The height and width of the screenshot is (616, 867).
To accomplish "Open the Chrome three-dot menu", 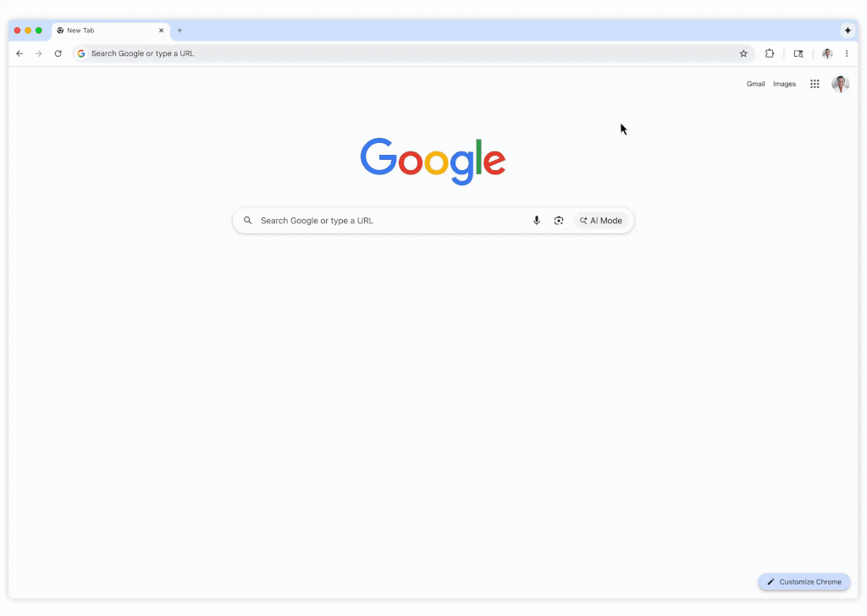I will [847, 53].
